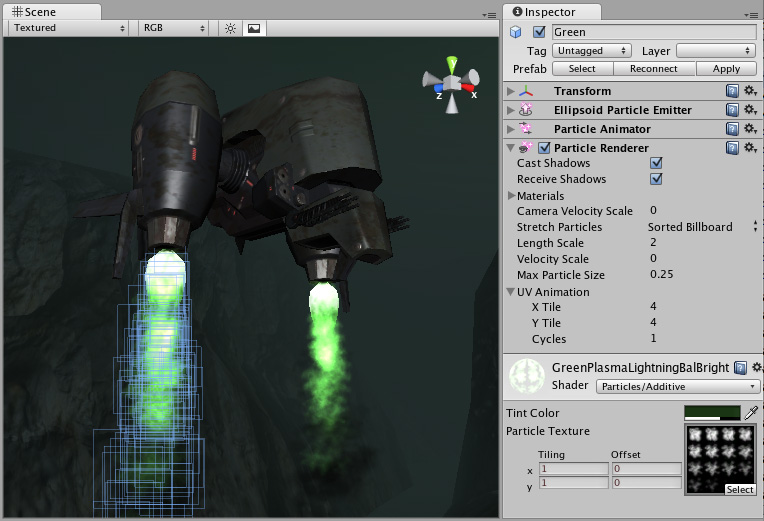Toggle scene lighting sun icon
The height and width of the screenshot is (521, 764).
tap(230, 28)
